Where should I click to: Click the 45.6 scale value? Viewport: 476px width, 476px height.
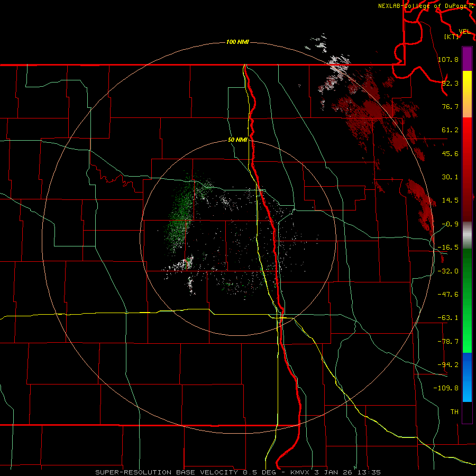(450, 153)
